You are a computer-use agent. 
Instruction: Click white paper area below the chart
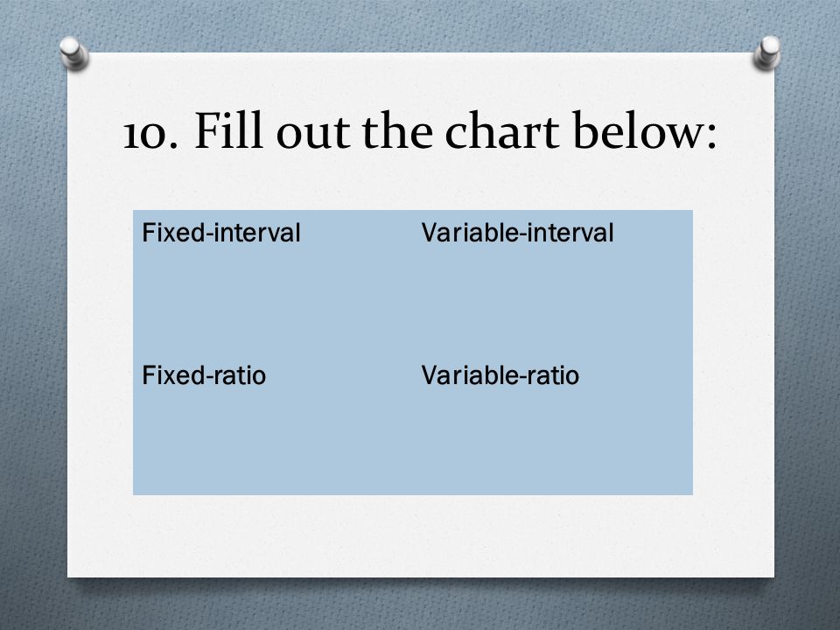click(421, 535)
